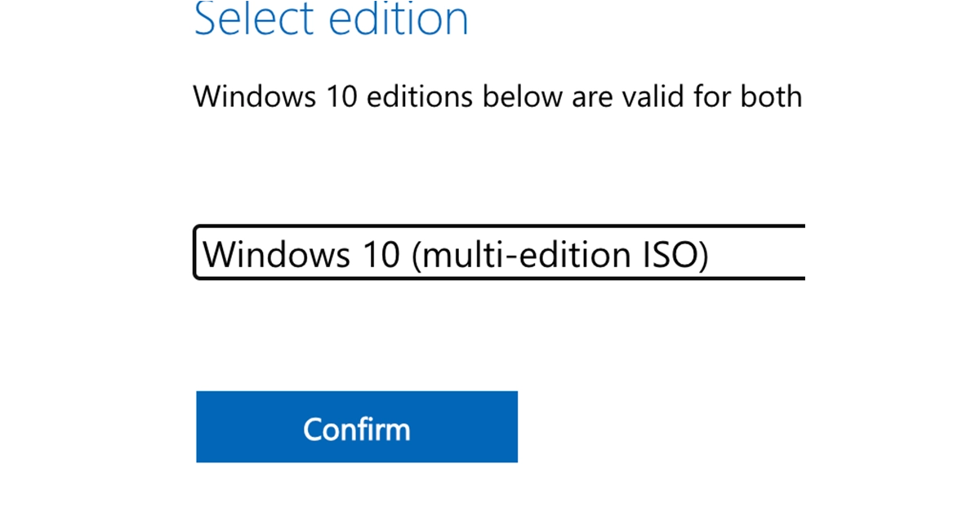The width and height of the screenshot is (980, 513).
Task: Expand the multi-edition ISO combo box
Action: click(499, 254)
